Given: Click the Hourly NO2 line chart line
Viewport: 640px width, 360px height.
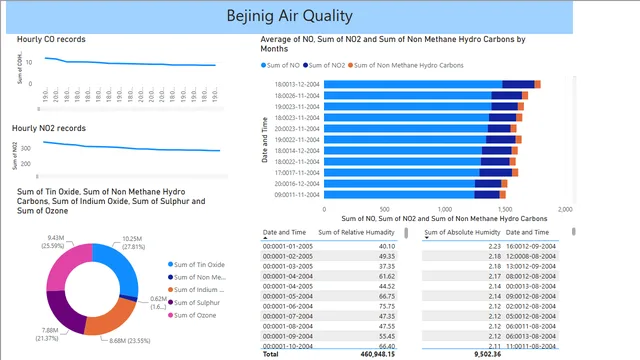Looking at the screenshot, I should 131,147.
